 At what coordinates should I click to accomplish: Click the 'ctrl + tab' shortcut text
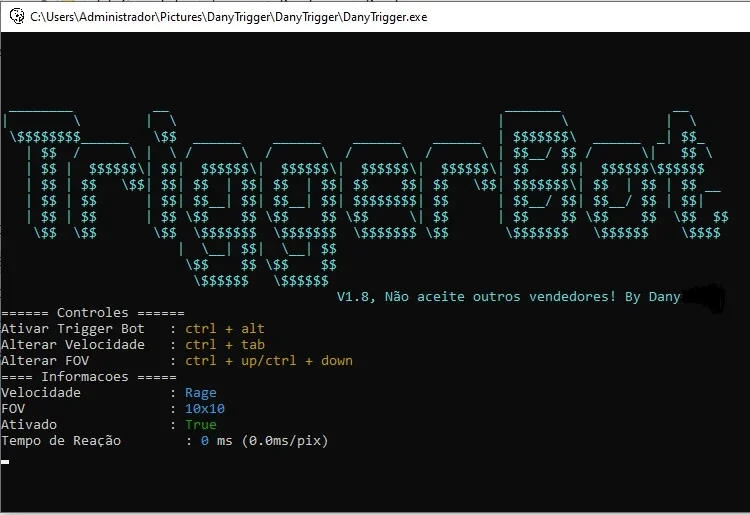pyautogui.click(x=225, y=344)
